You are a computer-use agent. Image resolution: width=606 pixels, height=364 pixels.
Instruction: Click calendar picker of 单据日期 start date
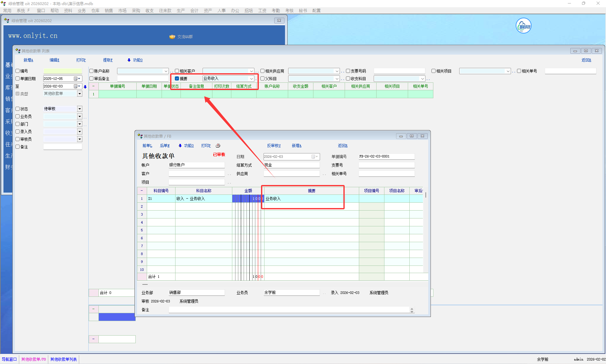pos(76,79)
